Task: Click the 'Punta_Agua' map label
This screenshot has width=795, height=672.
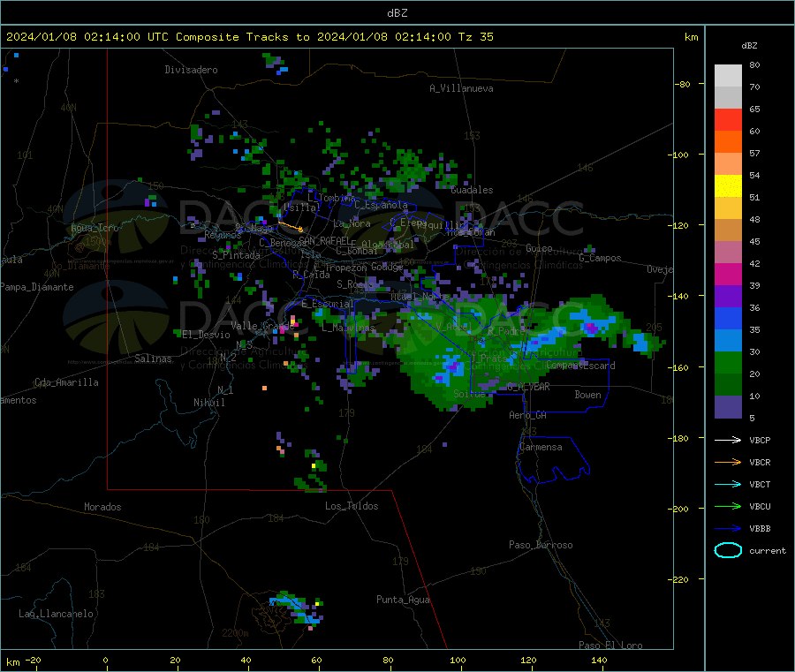Action: (403, 600)
